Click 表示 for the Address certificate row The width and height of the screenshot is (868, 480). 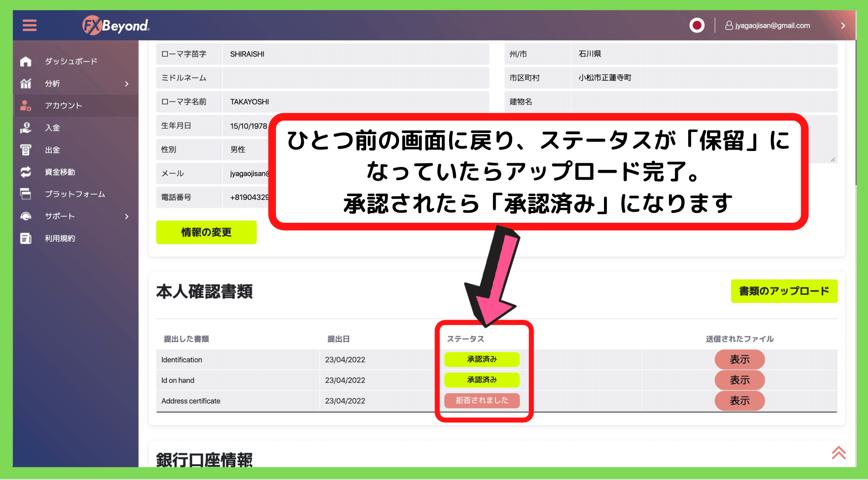(739, 400)
